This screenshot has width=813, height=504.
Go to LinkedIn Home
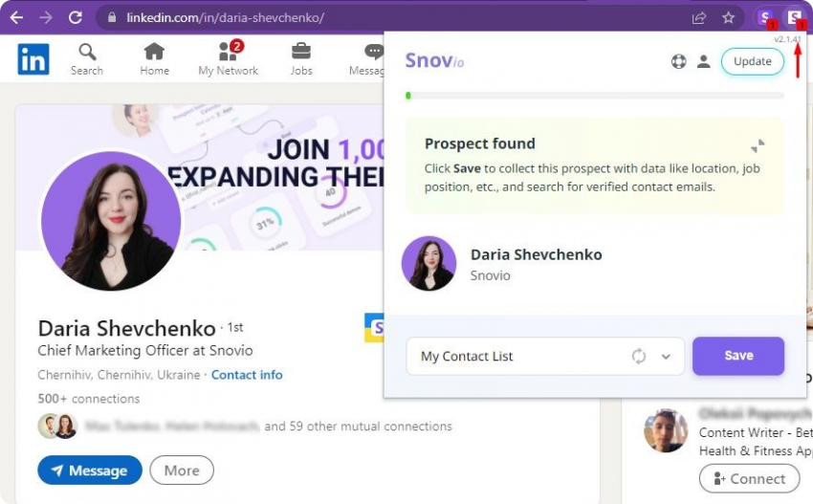[x=155, y=59]
